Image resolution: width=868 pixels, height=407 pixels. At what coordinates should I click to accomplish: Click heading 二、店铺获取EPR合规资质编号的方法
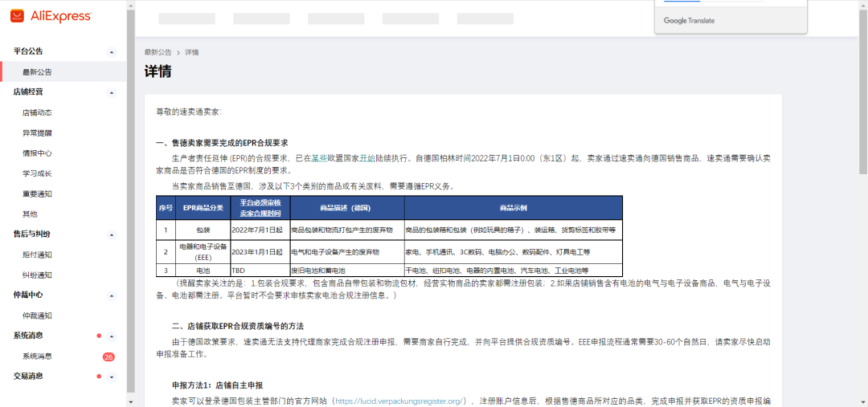[238, 325]
